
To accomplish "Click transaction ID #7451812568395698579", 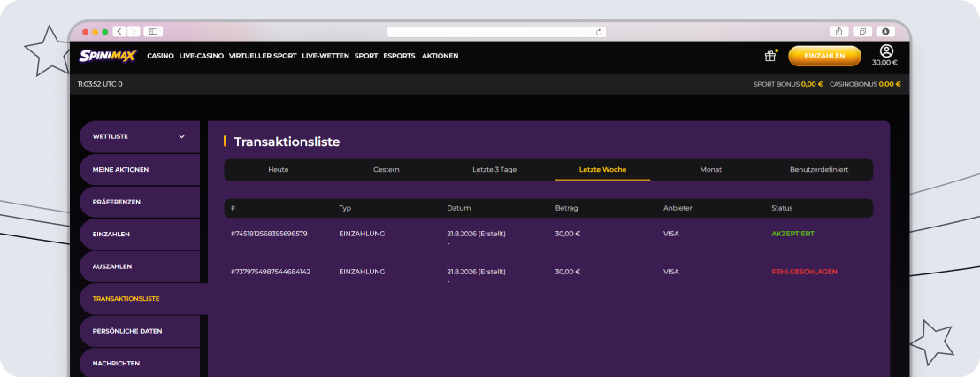I will tap(269, 234).
